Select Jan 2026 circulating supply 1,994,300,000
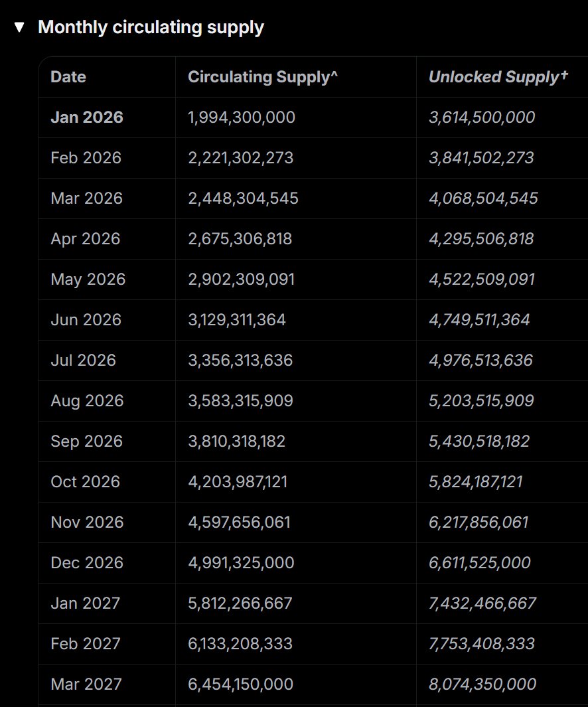Viewport: 588px width, 707px height. pos(242,118)
